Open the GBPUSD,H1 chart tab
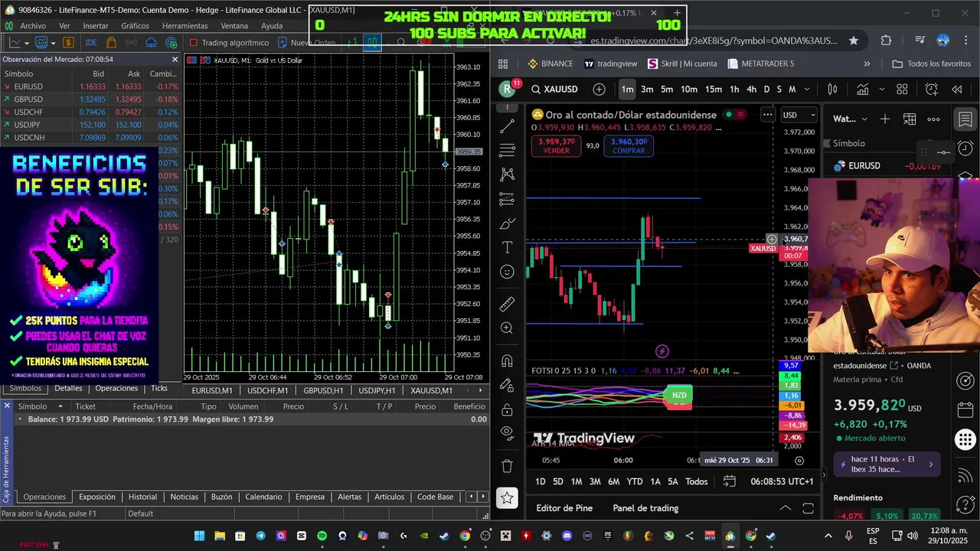This screenshot has width=980, height=551. pyautogui.click(x=323, y=390)
